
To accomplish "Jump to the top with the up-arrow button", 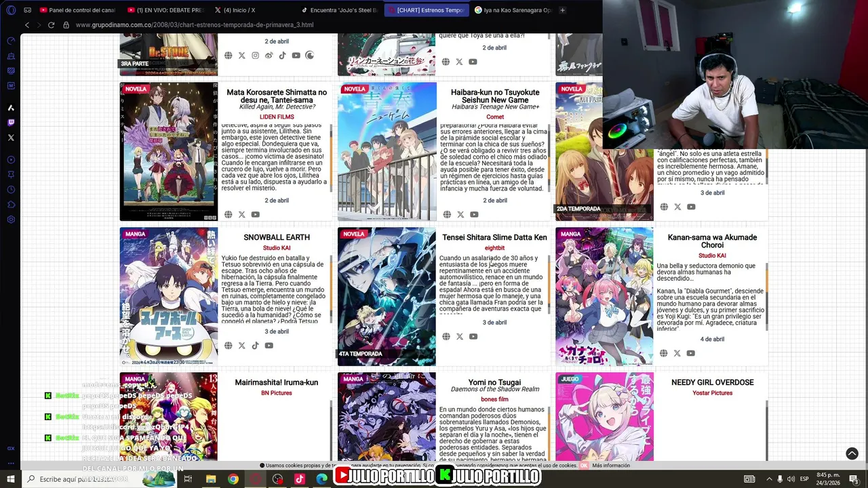I will pyautogui.click(x=852, y=453).
